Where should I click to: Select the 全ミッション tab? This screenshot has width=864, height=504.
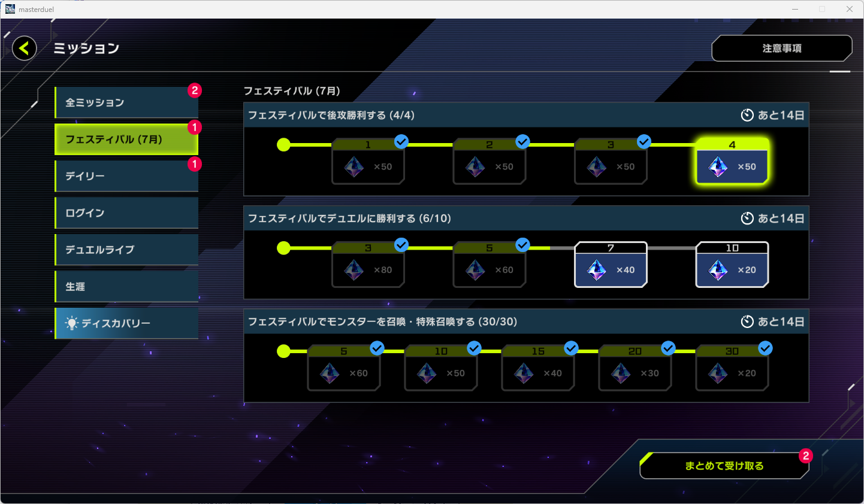(x=126, y=102)
